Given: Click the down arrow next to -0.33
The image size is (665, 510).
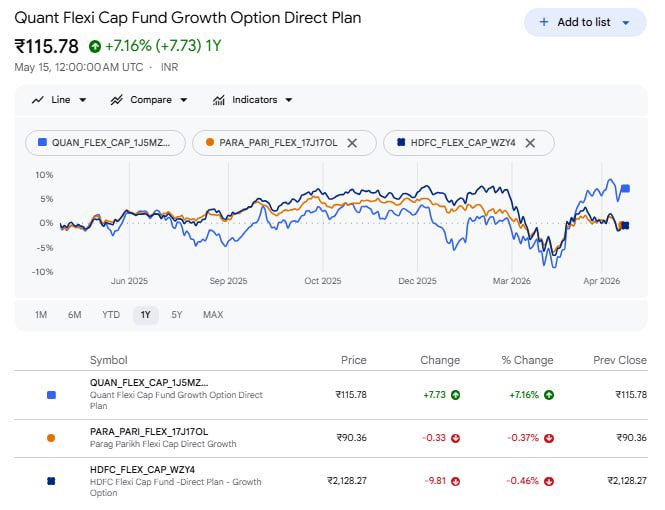Looking at the screenshot, I should [455, 438].
